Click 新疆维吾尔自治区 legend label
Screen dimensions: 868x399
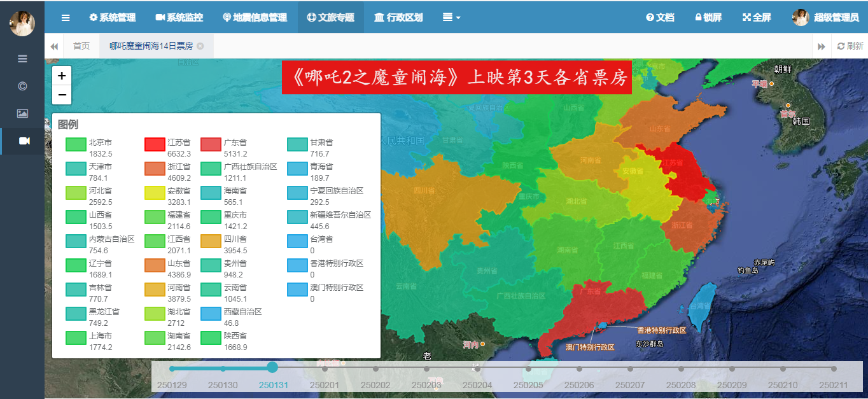(340, 215)
